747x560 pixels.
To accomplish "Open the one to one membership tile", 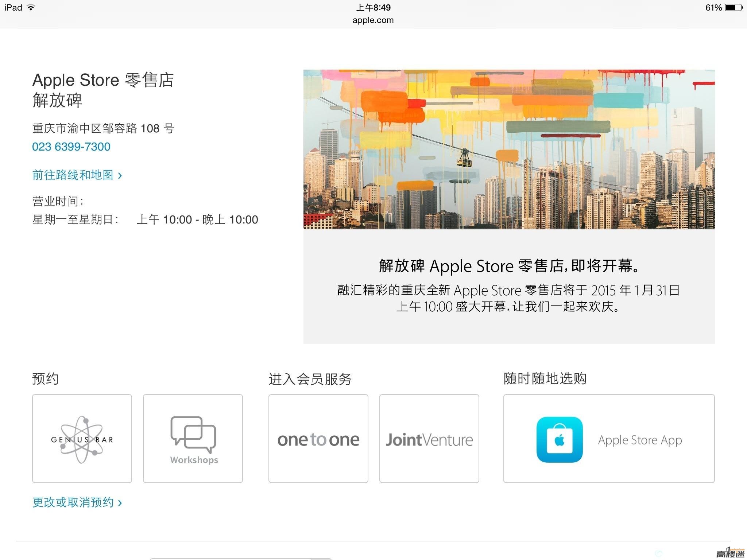I will (x=318, y=439).
